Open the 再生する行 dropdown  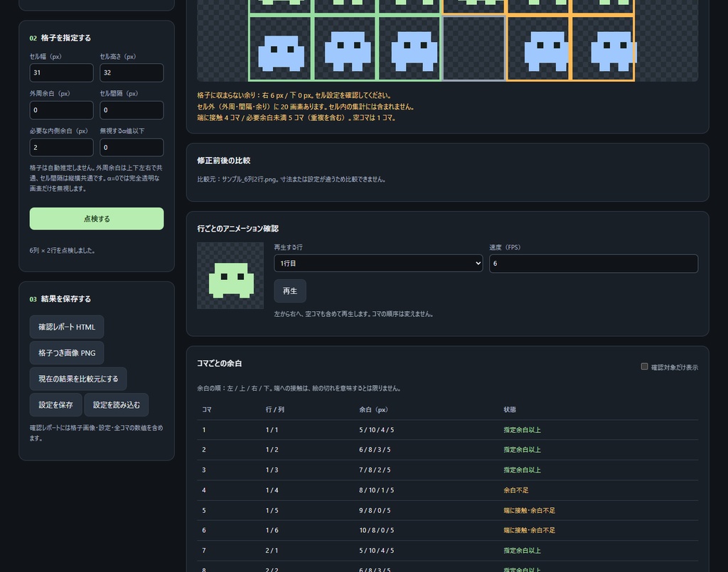point(378,264)
